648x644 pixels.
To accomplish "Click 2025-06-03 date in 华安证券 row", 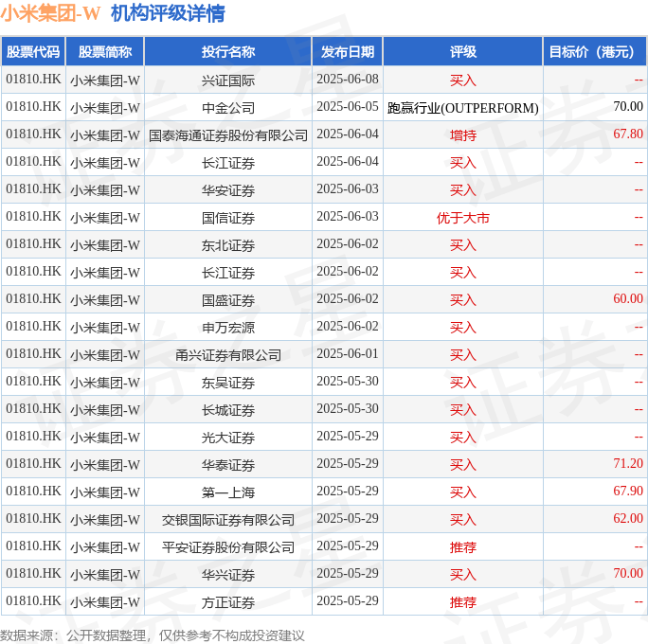I will [348, 189].
